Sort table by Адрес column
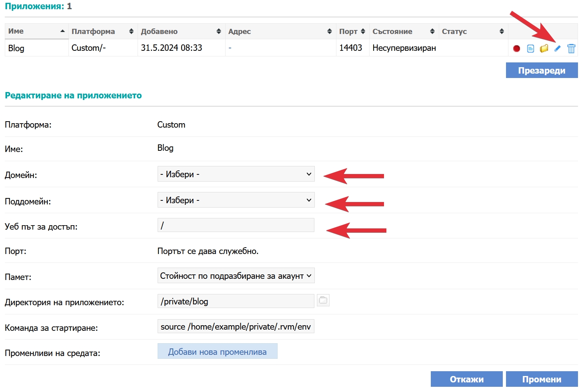Screen dimensions: 584x392 coord(280,31)
